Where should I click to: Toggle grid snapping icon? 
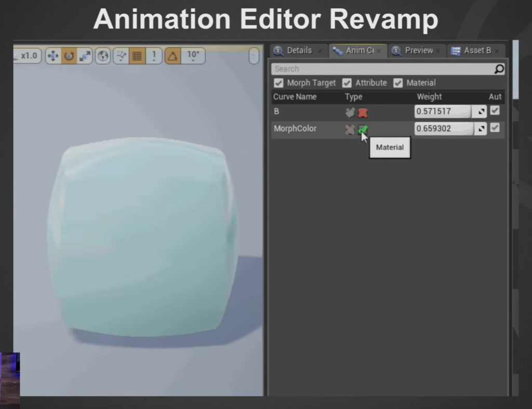point(137,56)
